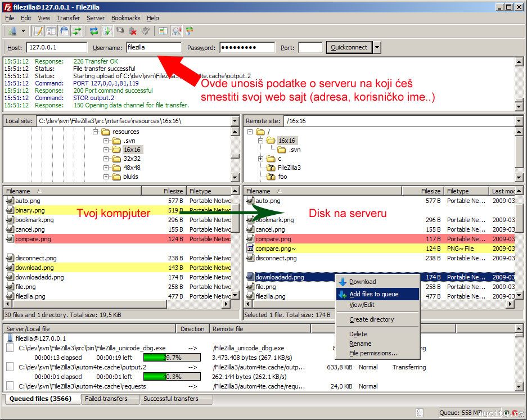Expand the remote c folder
This screenshot has width=527, height=420.
(x=260, y=159)
